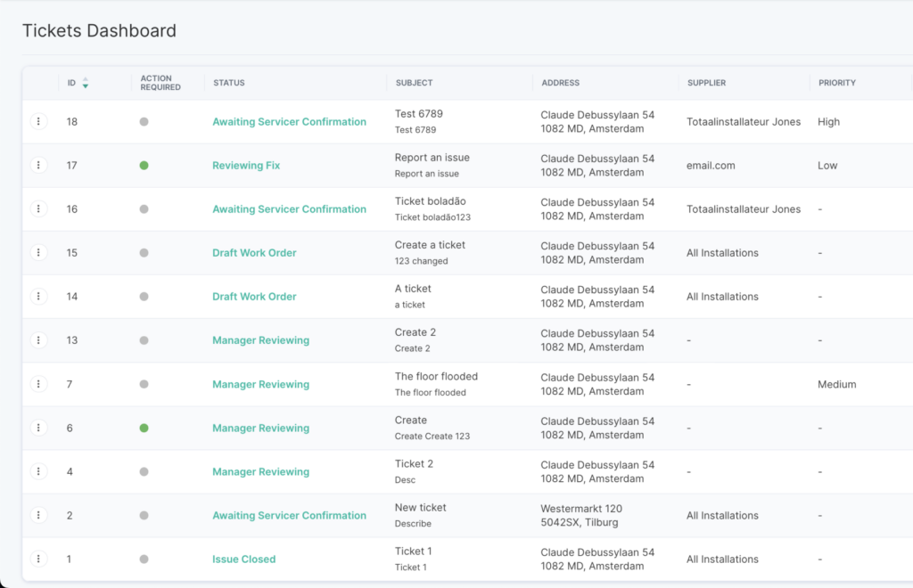Select Draft Work Order status on ticket 15
Viewport: 913px width, 588px height.
click(x=254, y=252)
